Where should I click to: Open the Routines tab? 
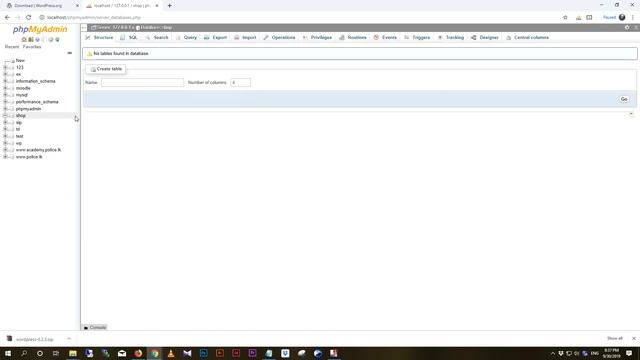[x=353, y=38]
